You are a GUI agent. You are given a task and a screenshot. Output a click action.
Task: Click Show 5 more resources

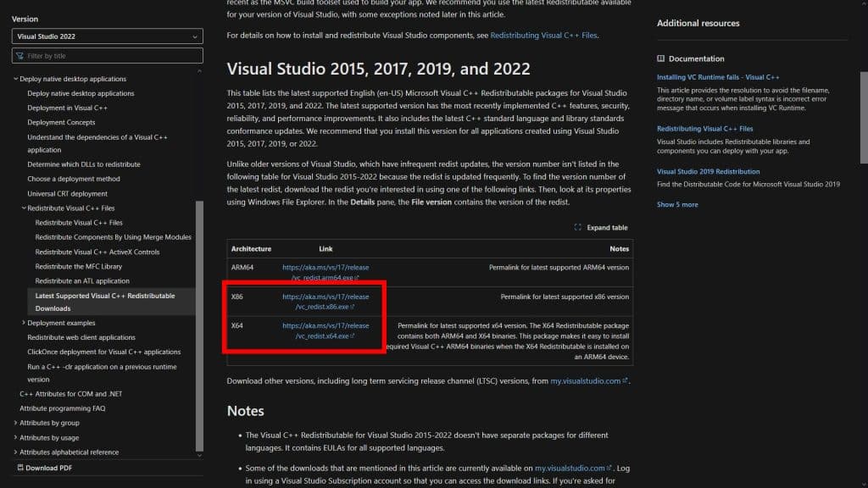click(677, 205)
